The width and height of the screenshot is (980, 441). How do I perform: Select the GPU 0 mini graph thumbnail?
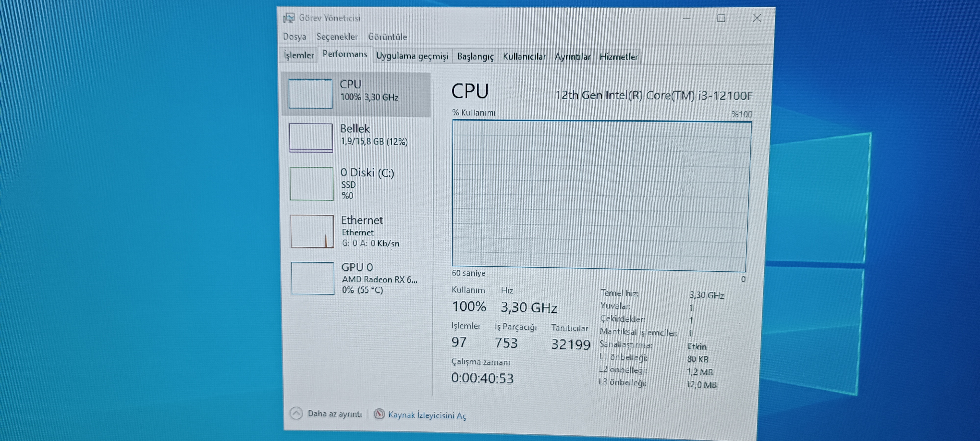click(x=313, y=278)
